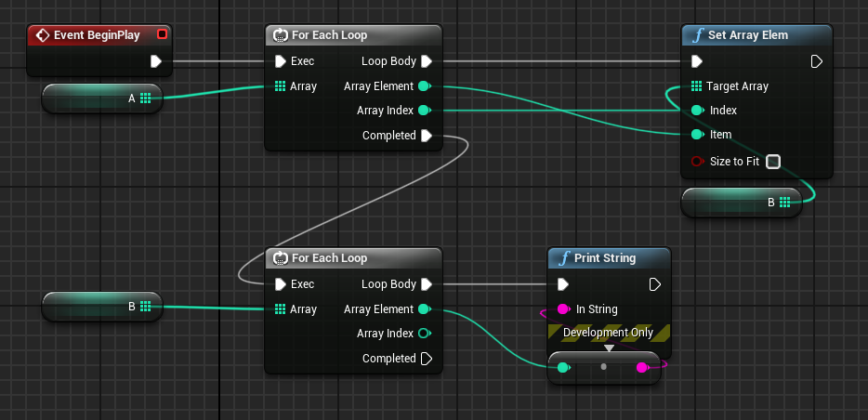Click Array Element pin wired to the conversion node

(425, 308)
